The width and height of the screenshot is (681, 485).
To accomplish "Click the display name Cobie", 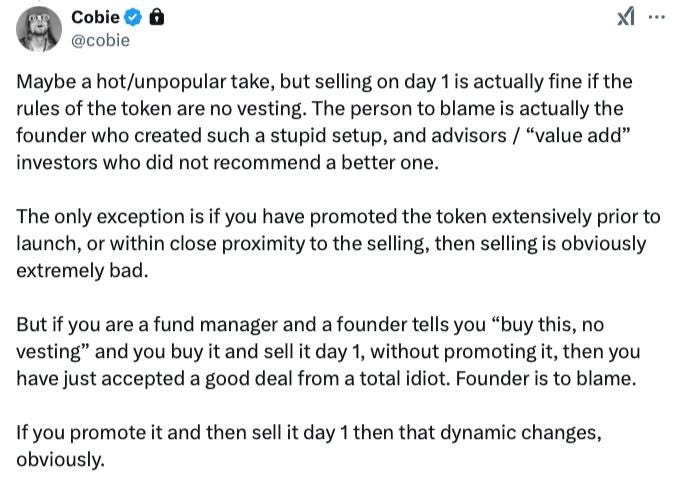I will click(x=95, y=17).
